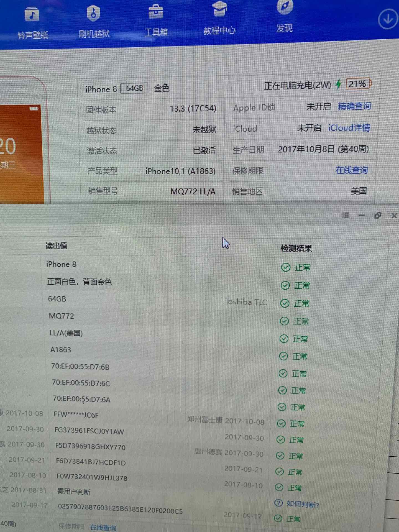Click the 64GB storage badge
This screenshot has width=399, height=532.
click(134, 88)
